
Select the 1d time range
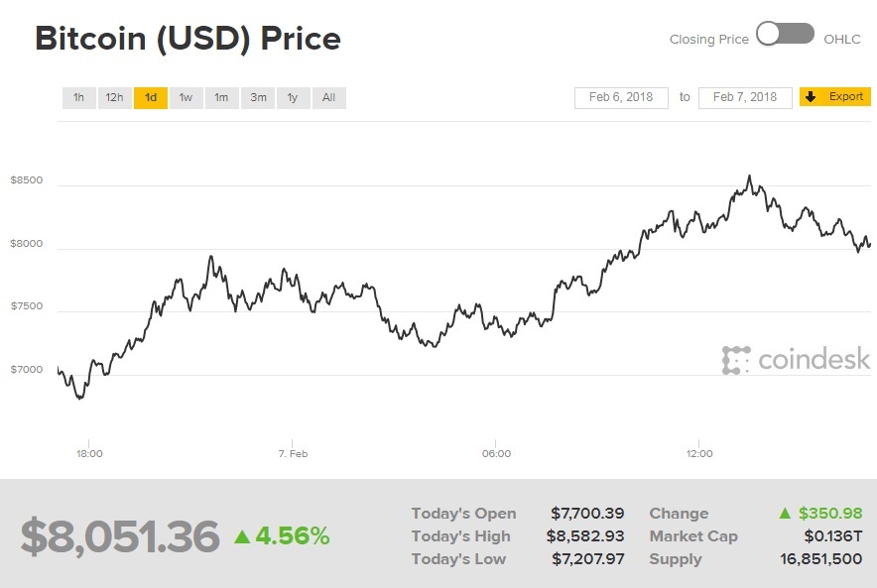[150, 97]
